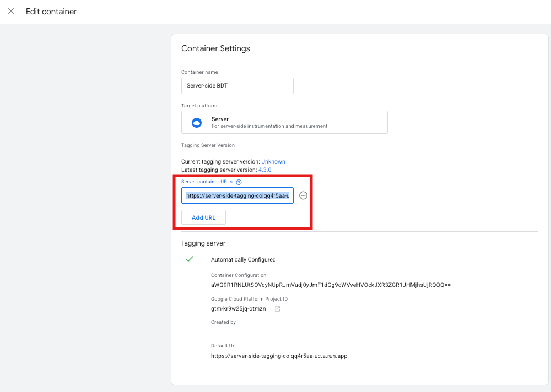Click the server container URL input field

click(x=237, y=195)
